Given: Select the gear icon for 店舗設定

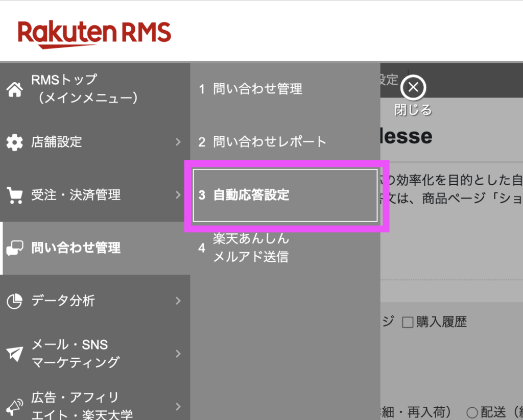Looking at the screenshot, I should click(14, 143).
